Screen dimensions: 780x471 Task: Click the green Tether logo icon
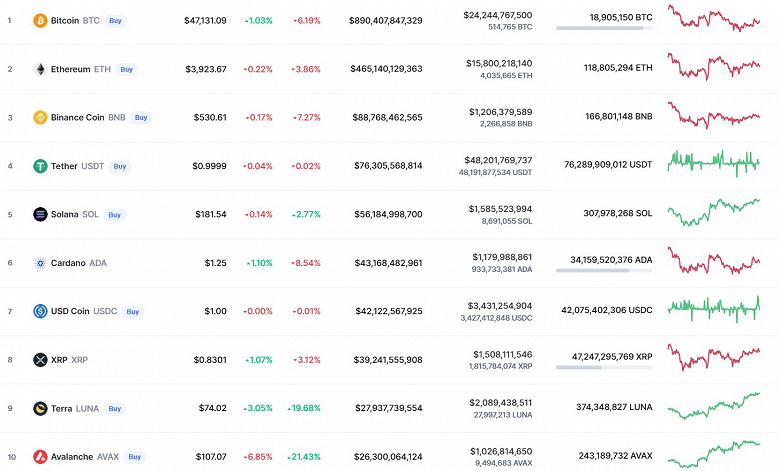(x=40, y=166)
